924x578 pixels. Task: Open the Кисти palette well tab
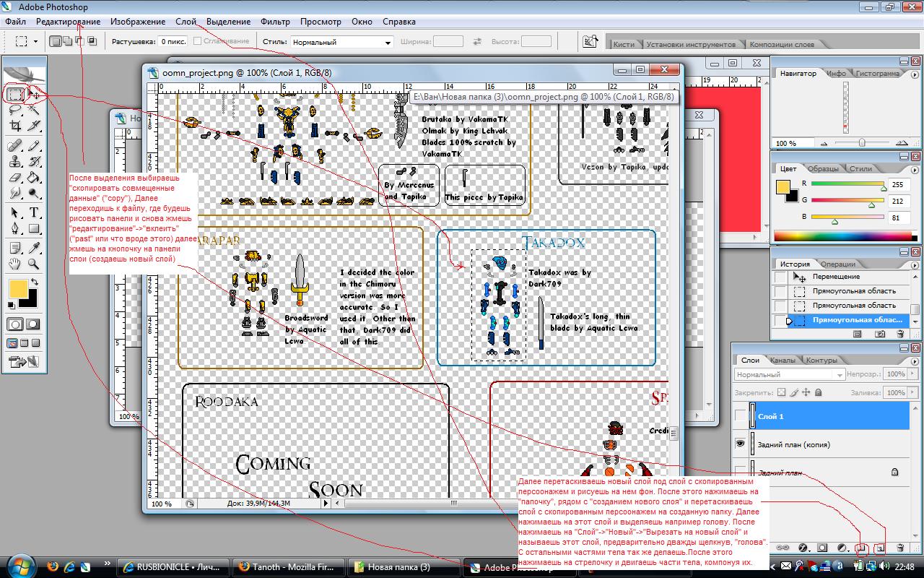[624, 44]
